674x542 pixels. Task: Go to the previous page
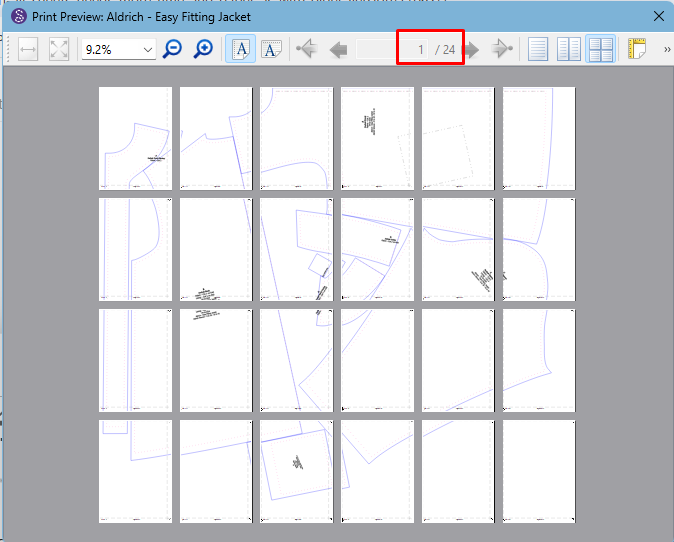coord(338,49)
